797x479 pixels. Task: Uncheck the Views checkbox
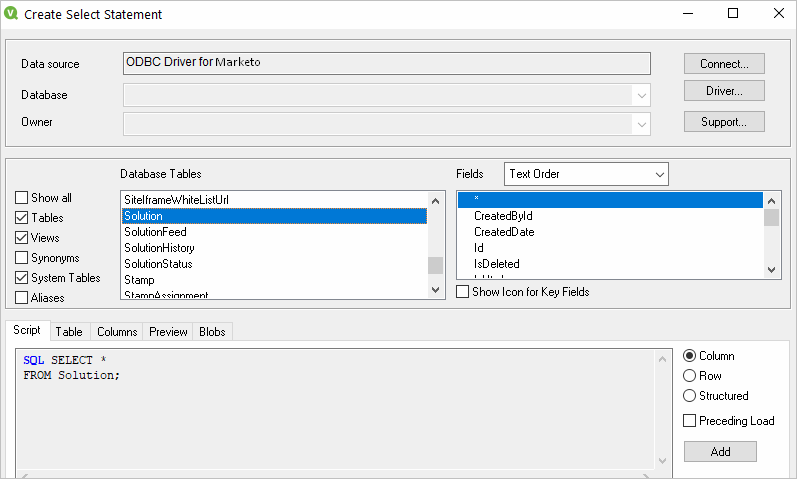tap(22, 238)
